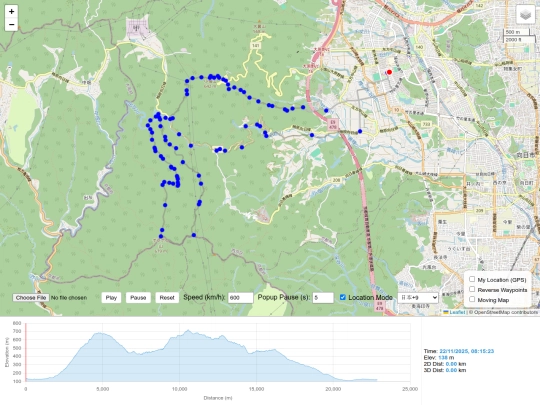Screen dimensions: 540x405
Task: Click the Elev: 138 m readout
Action: tap(439, 357)
